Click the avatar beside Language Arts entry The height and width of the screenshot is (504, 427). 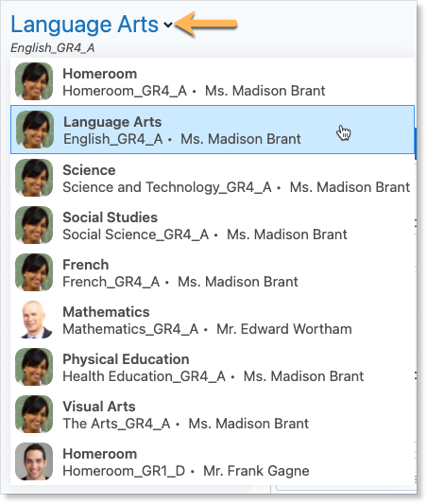(35, 130)
